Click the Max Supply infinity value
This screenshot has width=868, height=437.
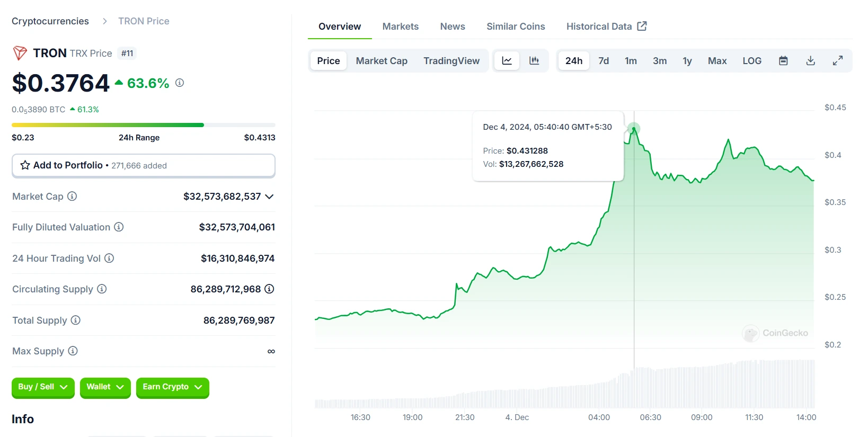271,351
